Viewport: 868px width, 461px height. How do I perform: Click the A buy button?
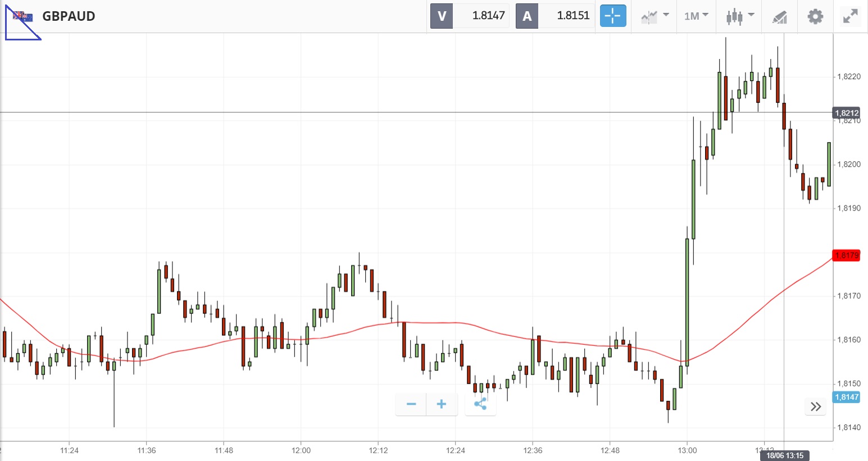[x=527, y=16]
